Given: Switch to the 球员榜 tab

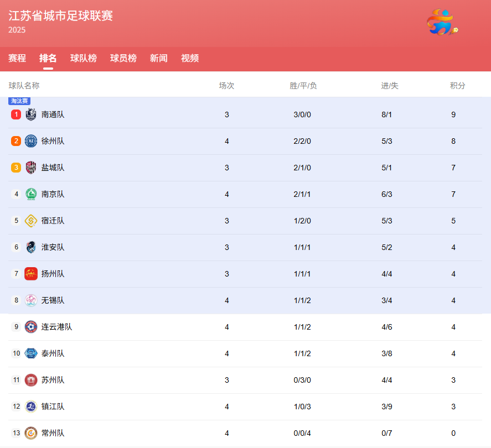Looking at the screenshot, I should click(123, 58).
